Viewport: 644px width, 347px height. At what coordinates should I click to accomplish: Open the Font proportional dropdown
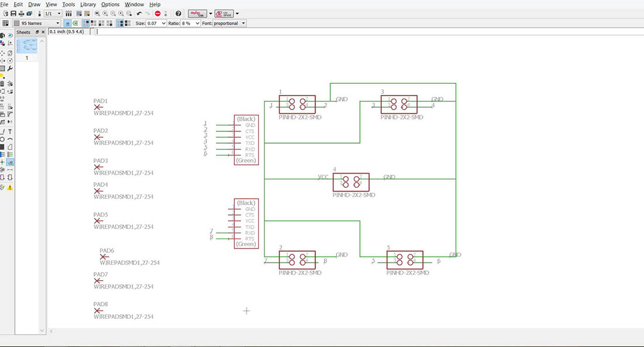[x=229, y=23]
